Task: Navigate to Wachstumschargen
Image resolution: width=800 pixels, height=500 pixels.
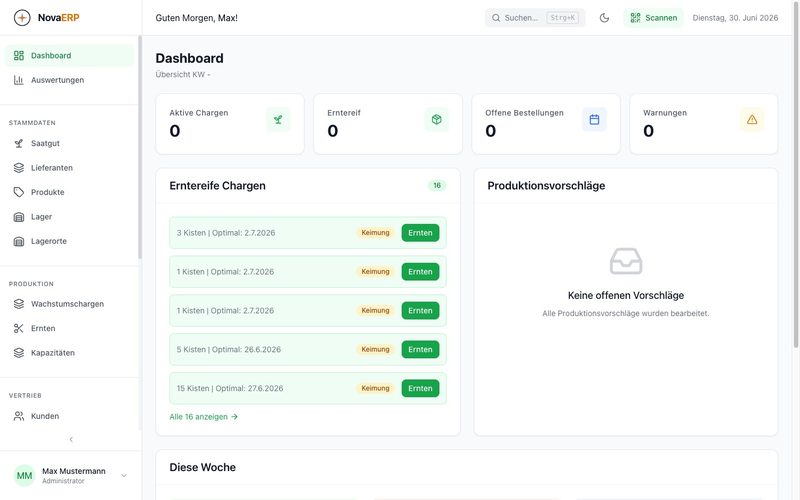Action: 69,304
